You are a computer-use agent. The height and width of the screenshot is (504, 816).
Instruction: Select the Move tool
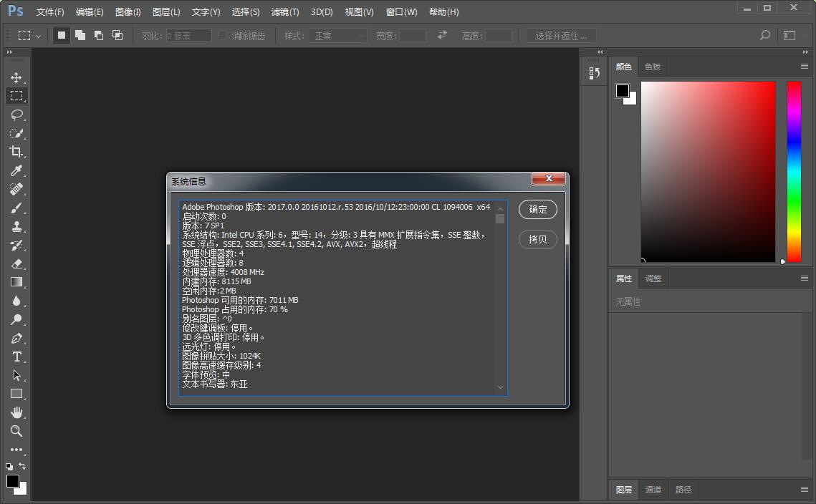pyautogui.click(x=16, y=77)
